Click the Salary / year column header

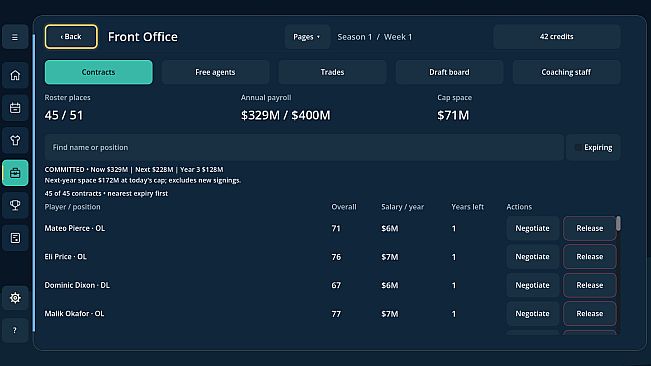(402, 207)
